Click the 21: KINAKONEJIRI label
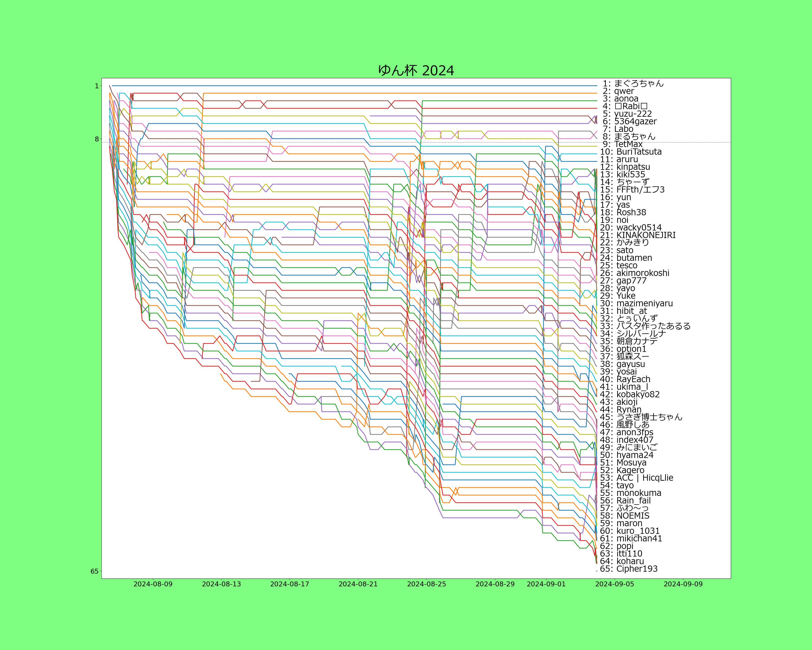This screenshot has height=650, width=812. 638,235
